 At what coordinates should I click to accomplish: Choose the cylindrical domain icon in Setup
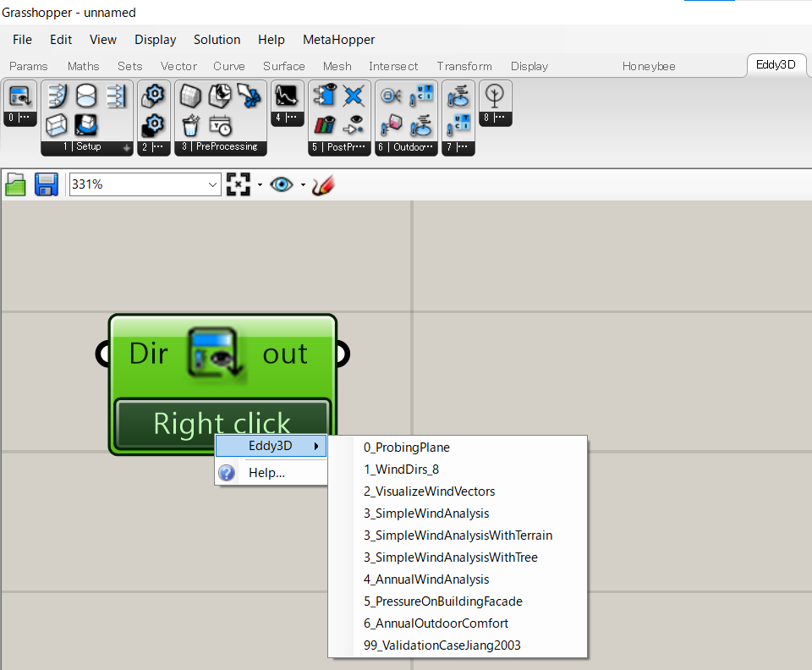click(86, 96)
